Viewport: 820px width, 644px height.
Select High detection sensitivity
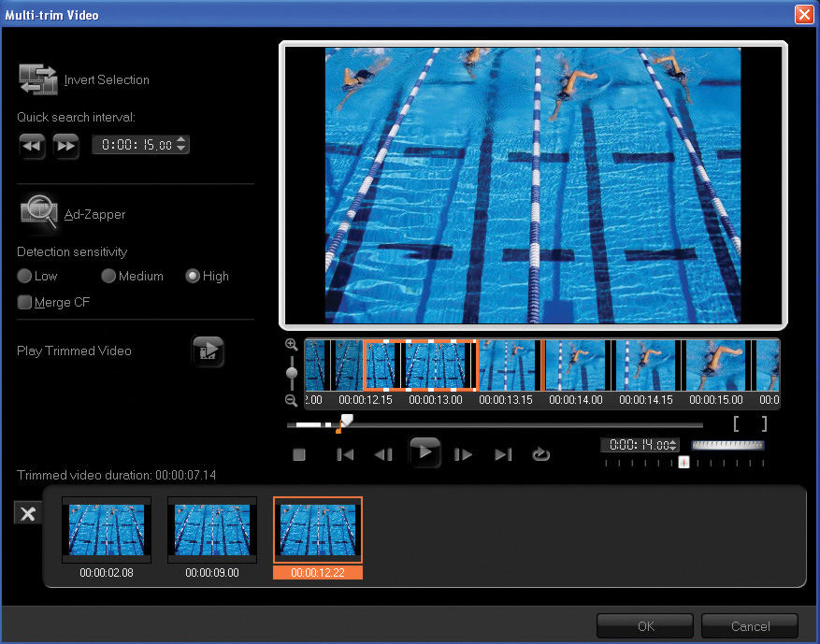pyautogui.click(x=193, y=276)
